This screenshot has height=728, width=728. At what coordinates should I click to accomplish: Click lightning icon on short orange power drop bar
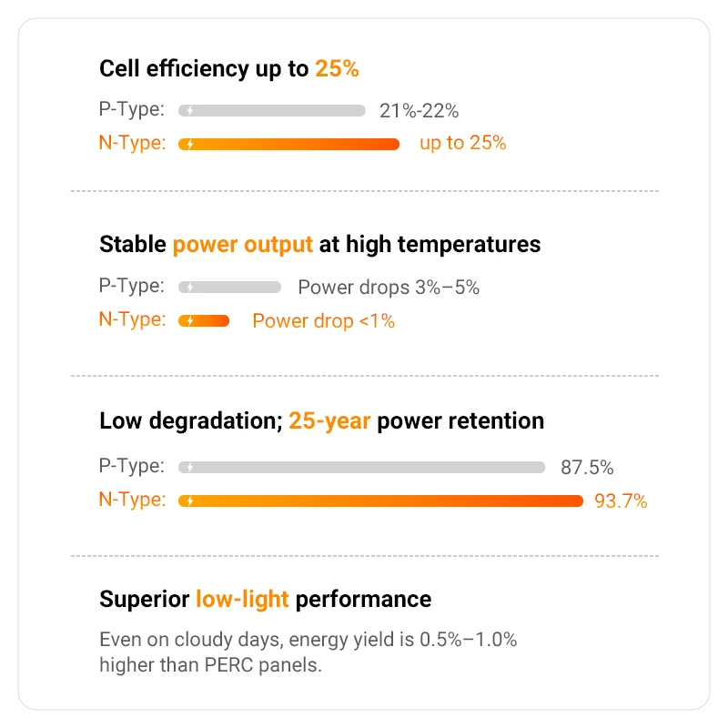(189, 320)
